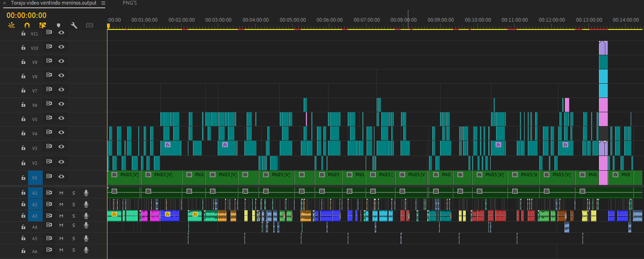Toggle track lock for V1
The height and width of the screenshot is (259, 644).
pos(23,177)
